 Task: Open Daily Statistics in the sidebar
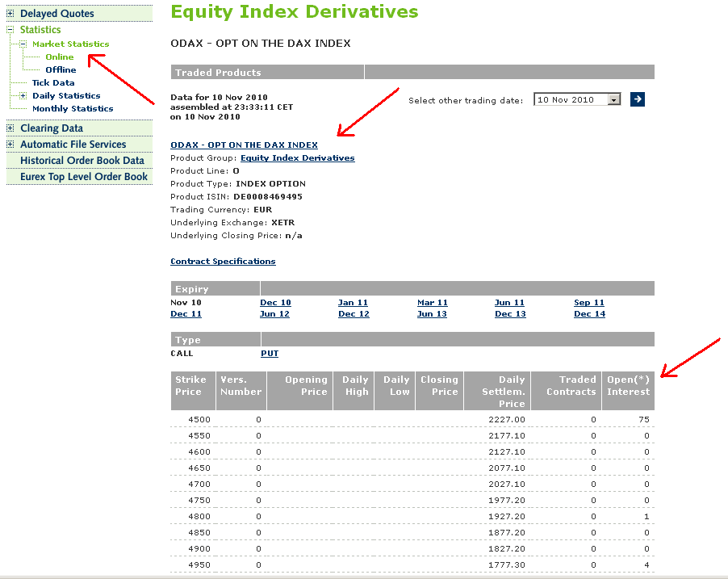(66, 96)
